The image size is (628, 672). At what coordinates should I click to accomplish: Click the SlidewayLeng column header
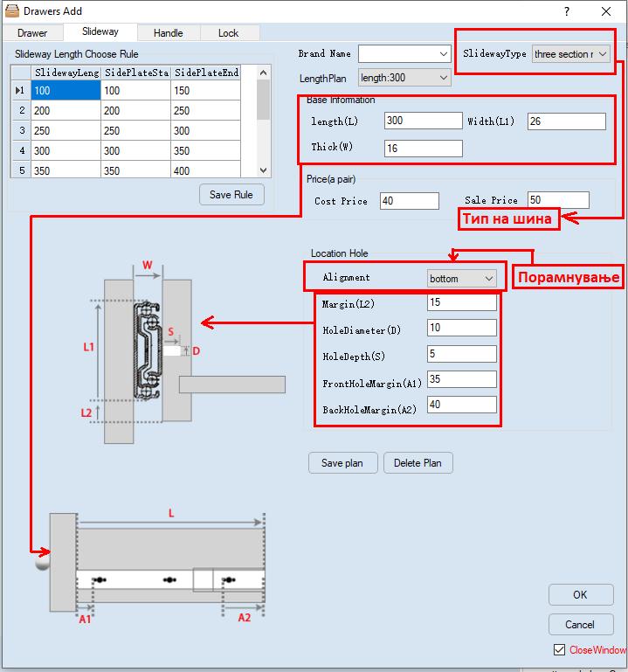(66, 73)
